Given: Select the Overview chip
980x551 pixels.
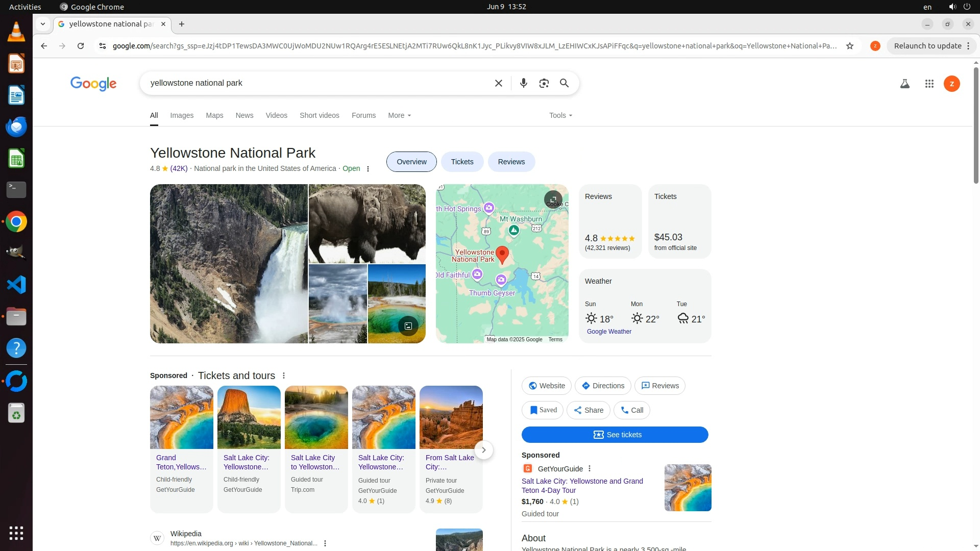Looking at the screenshot, I should (411, 162).
